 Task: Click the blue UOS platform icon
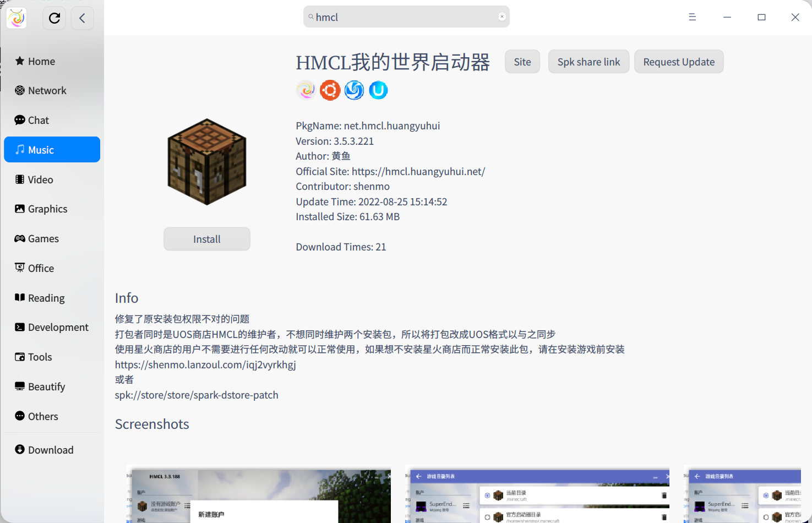(x=378, y=90)
